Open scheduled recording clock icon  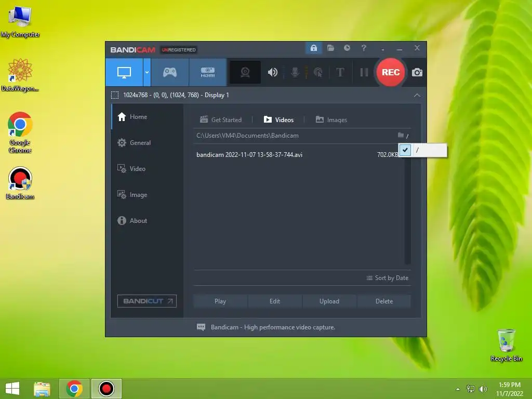click(347, 48)
